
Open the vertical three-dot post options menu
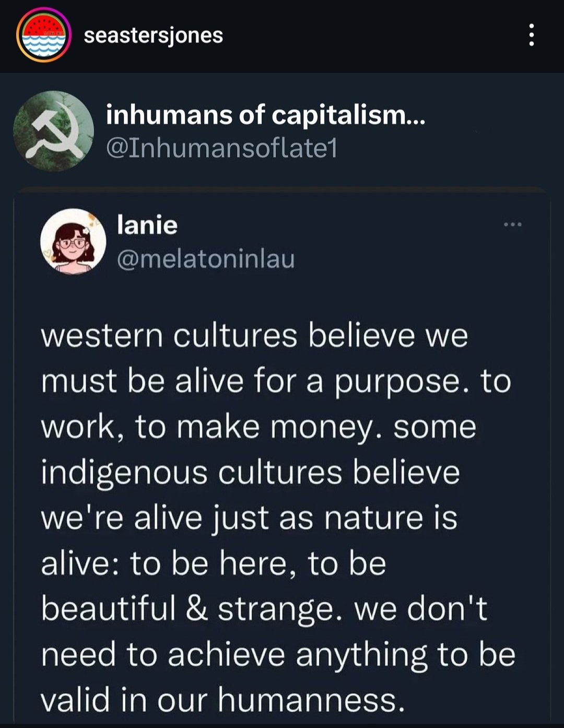(x=531, y=35)
